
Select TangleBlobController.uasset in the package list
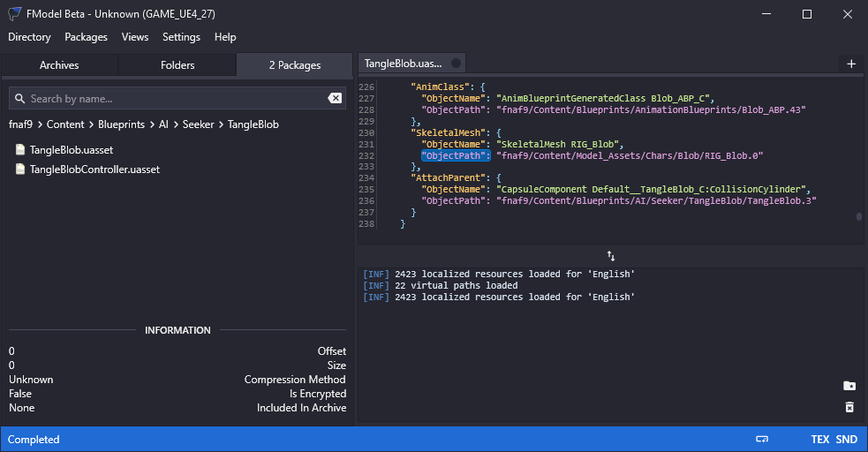tap(94, 169)
